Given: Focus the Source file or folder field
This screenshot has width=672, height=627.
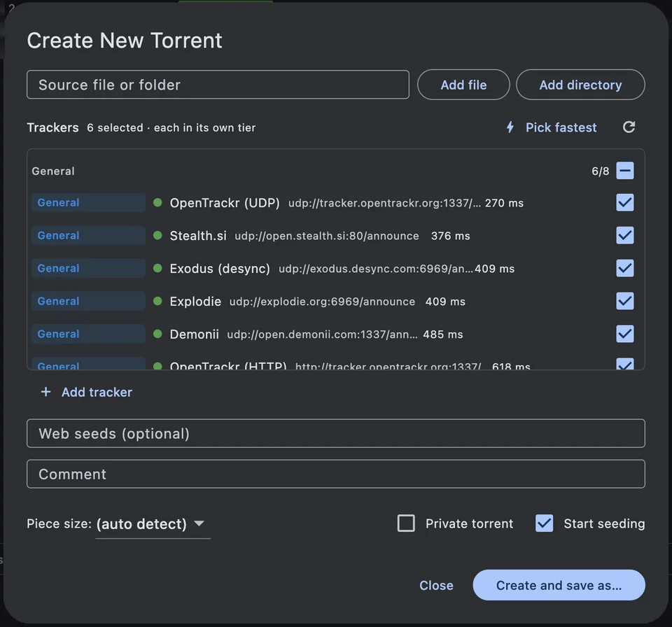Looking at the screenshot, I should 218,85.
